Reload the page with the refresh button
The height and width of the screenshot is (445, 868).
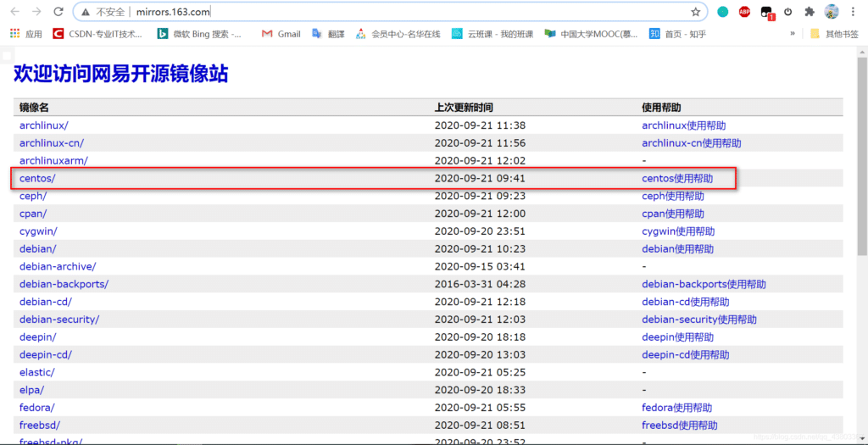58,12
